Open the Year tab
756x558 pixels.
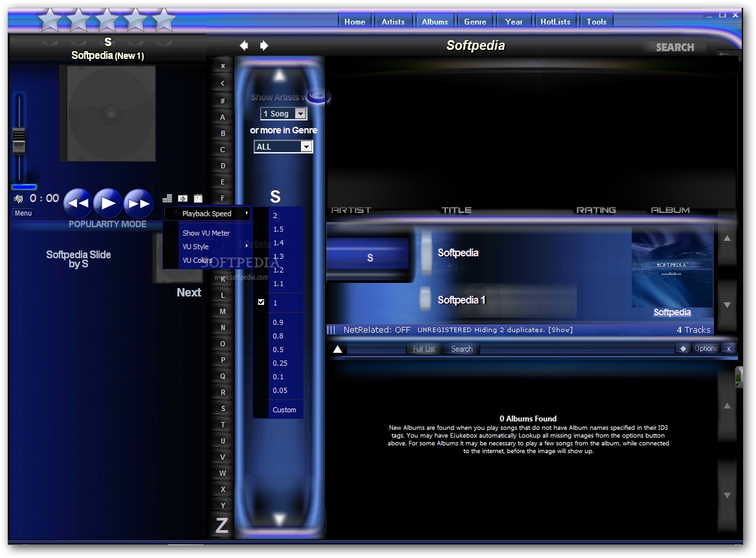click(514, 22)
